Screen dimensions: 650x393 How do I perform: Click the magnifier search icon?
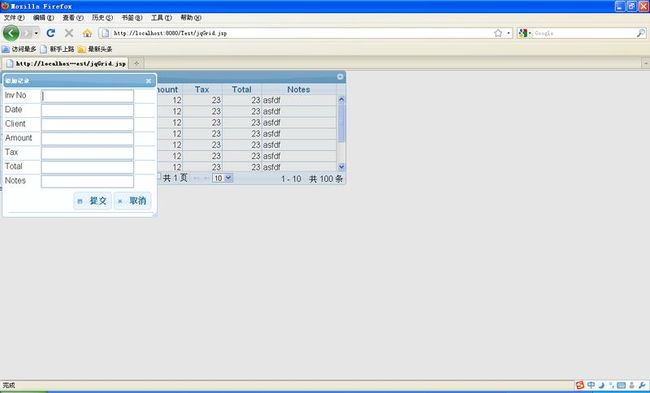[641, 33]
